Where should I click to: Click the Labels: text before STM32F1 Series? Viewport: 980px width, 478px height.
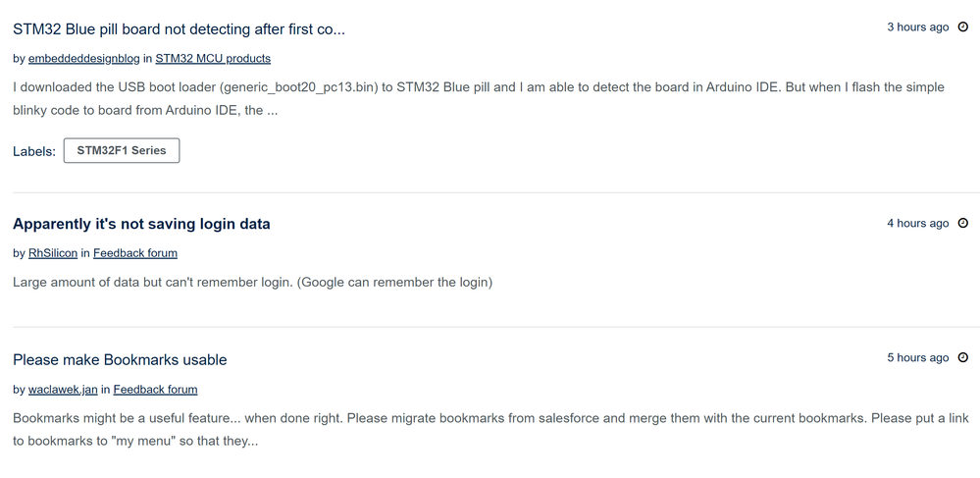coord(34,151)
